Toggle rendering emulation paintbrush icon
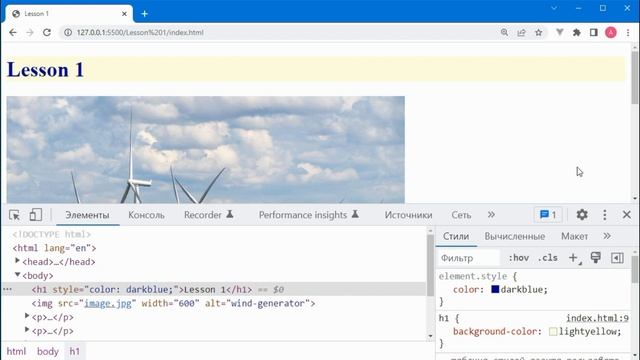Image resolution: width=640 pixels, height=360 pixels. (x=596, y=258)
